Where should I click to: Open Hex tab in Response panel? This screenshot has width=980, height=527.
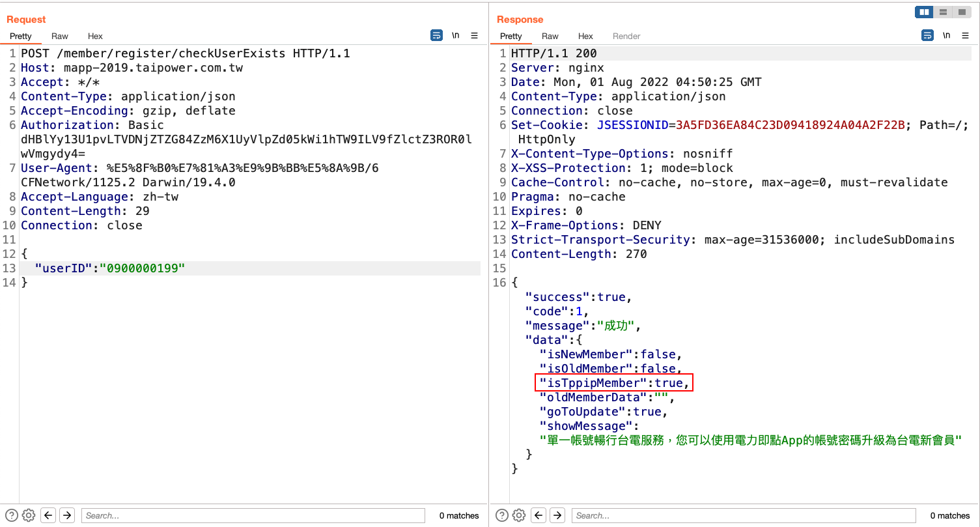pos(585,36)
